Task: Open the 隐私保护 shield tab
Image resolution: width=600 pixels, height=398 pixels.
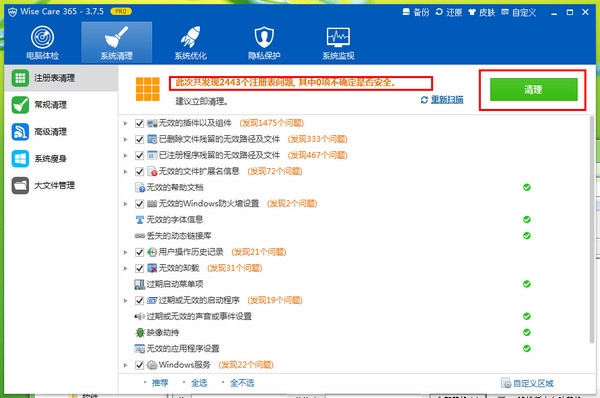Action: [264, 42]
